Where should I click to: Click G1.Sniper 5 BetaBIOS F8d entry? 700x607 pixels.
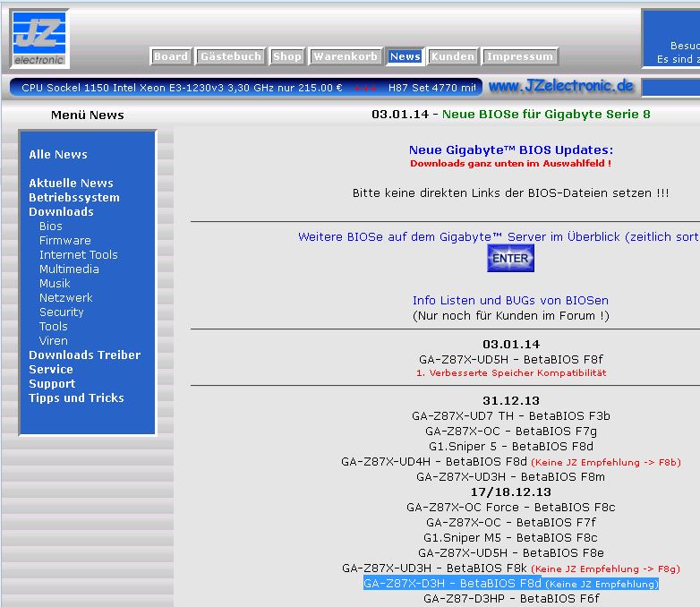[x=511, y=446]
